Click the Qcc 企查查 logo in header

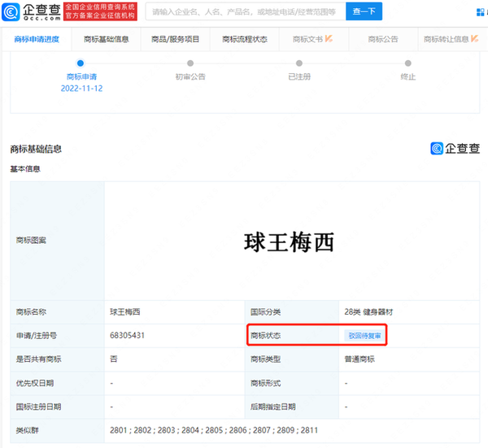(31, 11)
